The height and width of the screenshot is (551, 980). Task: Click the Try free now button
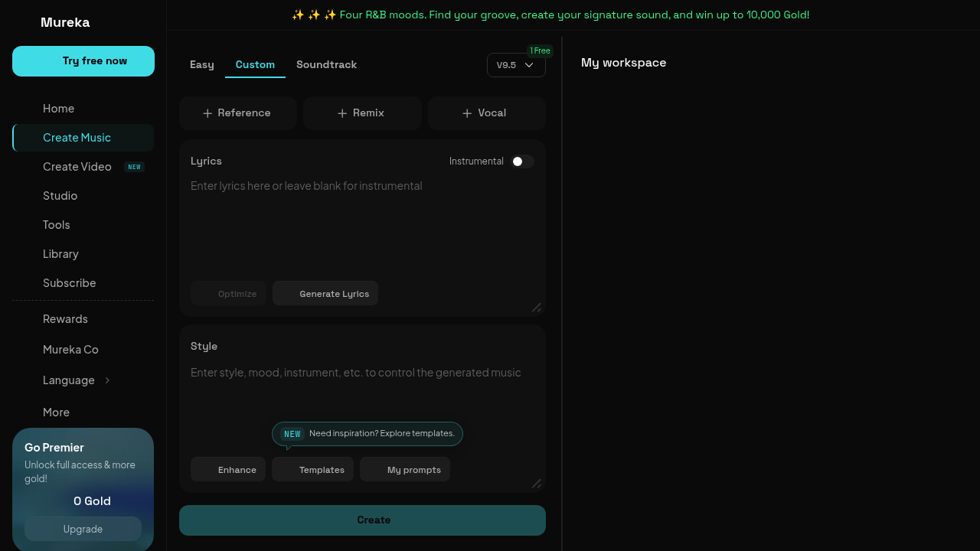pos(83,61)
